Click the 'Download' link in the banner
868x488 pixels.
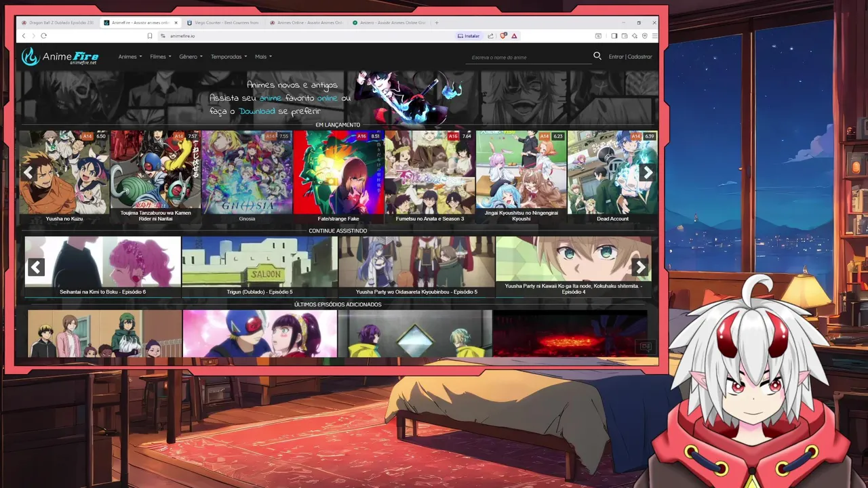[257, 111]
